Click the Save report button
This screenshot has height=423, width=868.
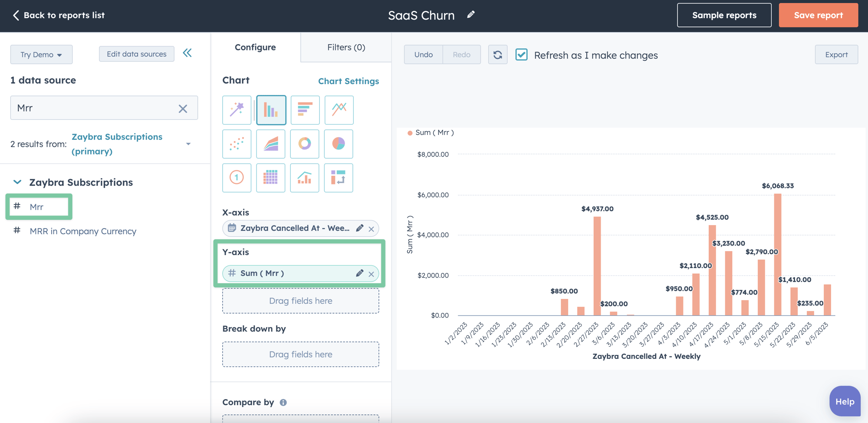(819, 15)
